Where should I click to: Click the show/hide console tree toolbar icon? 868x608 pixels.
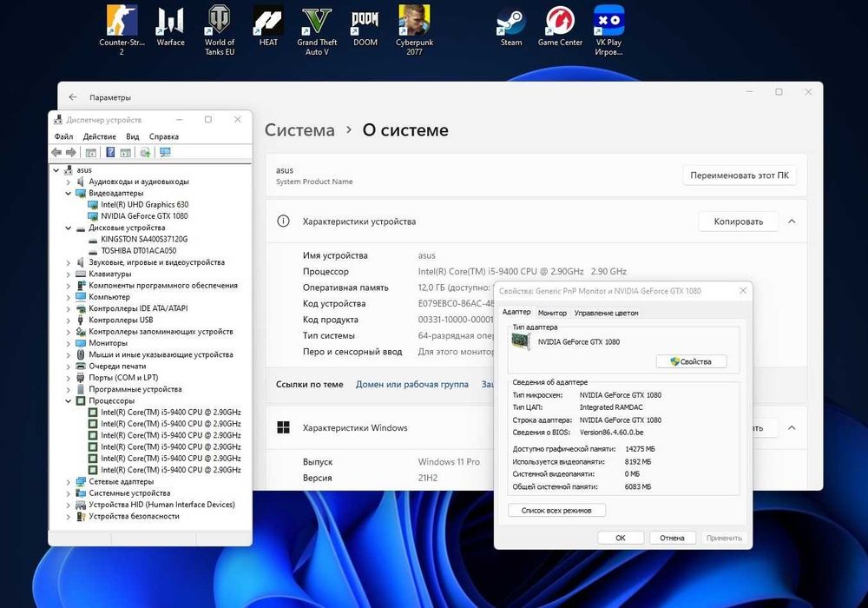91,152
